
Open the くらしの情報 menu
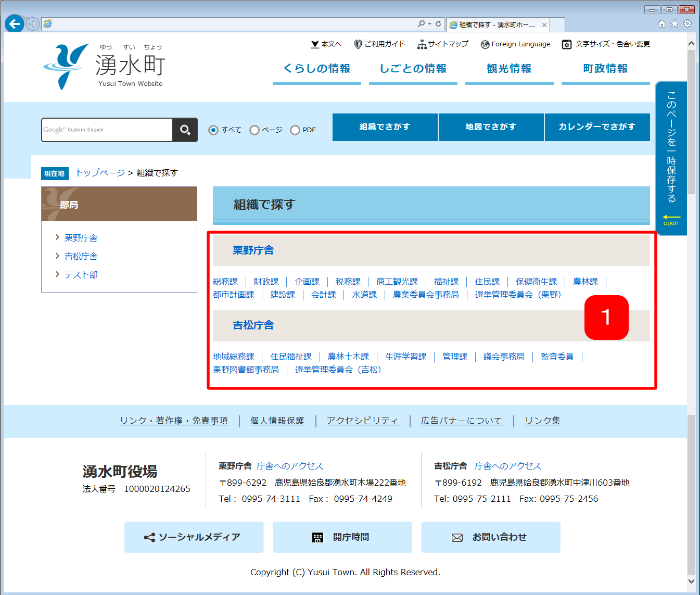coord(317,69)
